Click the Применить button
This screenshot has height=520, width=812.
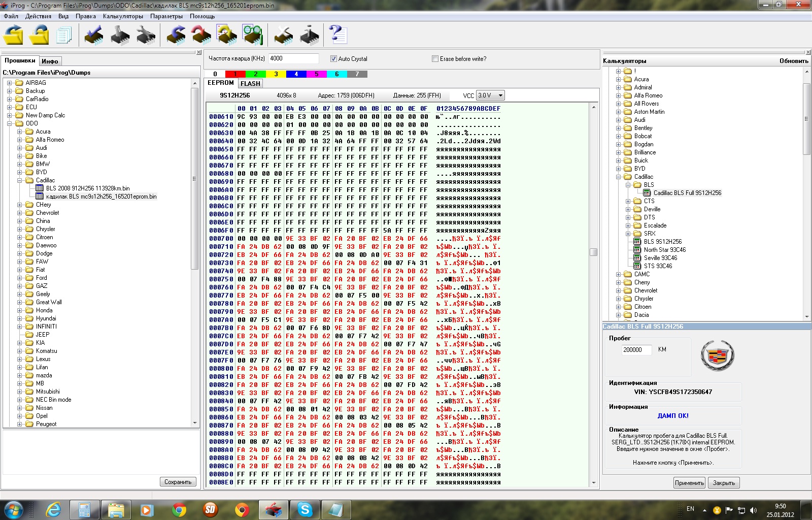[689, 483]
